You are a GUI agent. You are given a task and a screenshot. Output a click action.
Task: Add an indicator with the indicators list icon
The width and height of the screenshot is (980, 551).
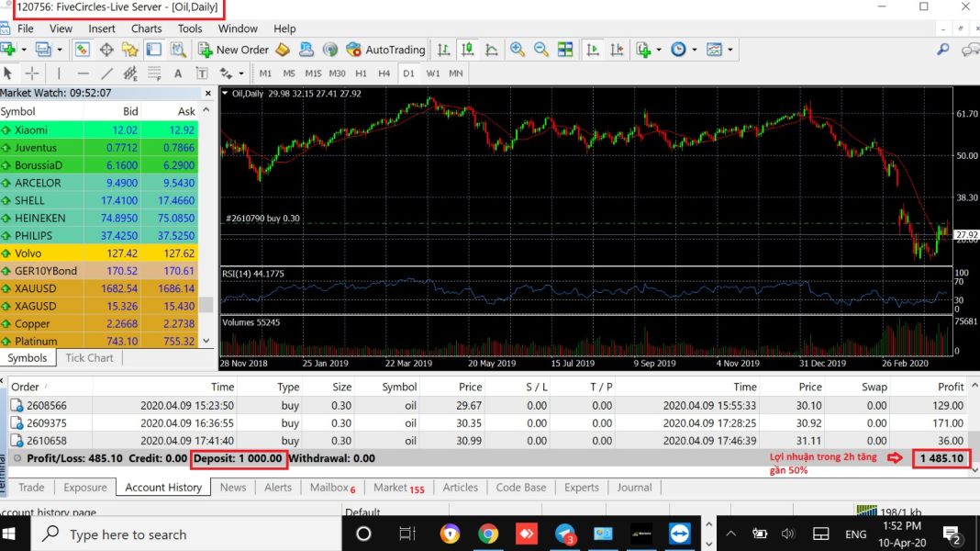pyautogui.click(x=642, y=50)
